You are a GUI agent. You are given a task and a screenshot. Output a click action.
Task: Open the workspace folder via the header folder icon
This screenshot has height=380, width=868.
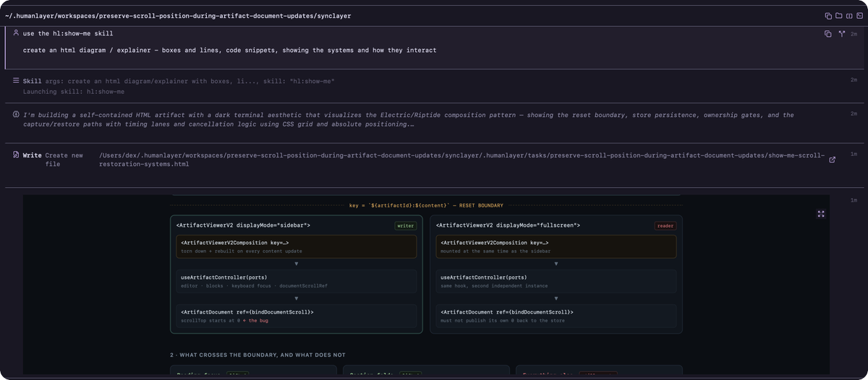click(838, 15)
